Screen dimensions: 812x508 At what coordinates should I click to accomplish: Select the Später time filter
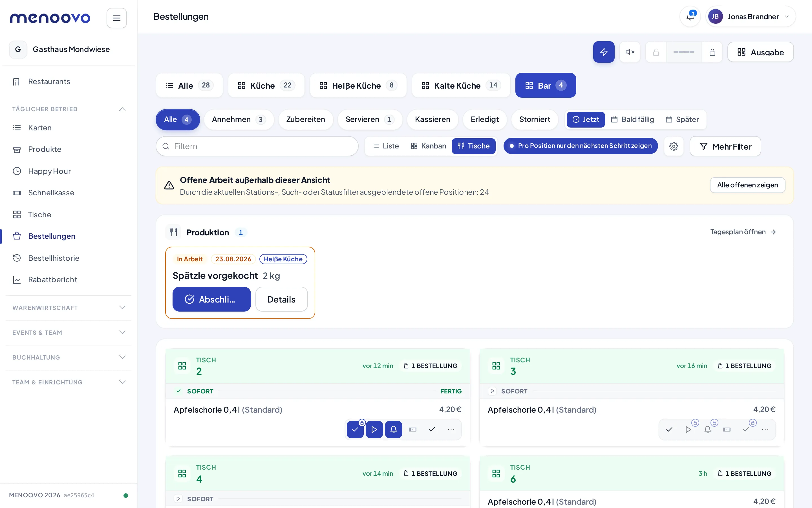point(683,119)
